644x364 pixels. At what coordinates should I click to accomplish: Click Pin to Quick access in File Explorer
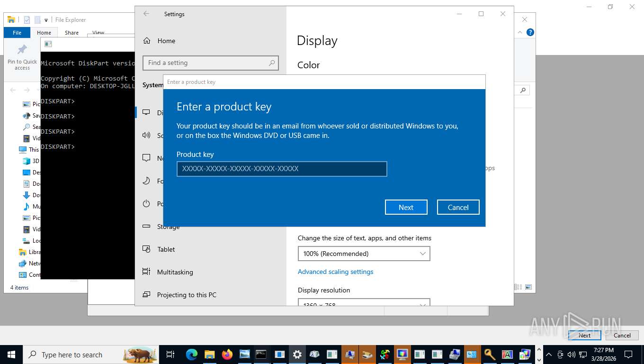click(x=22, y=58)
